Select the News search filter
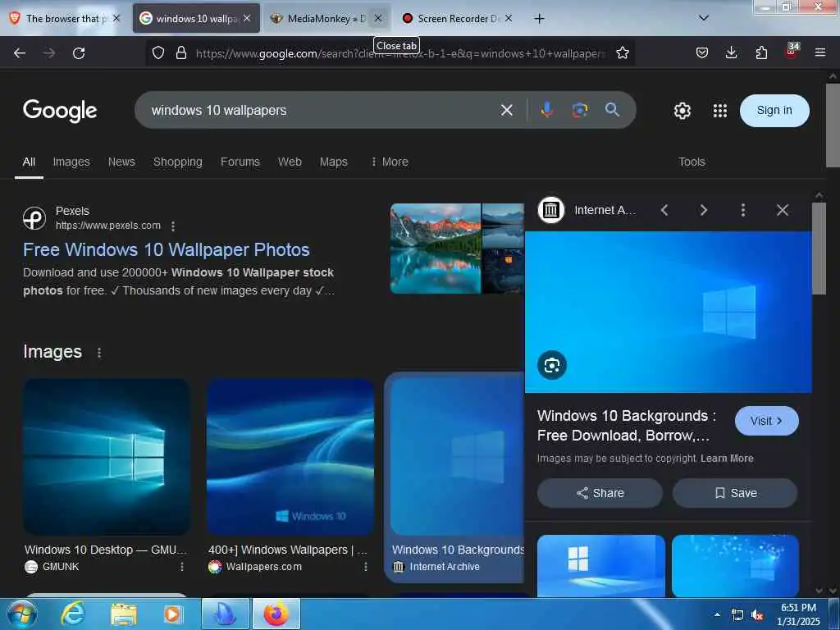 point(121,162)
